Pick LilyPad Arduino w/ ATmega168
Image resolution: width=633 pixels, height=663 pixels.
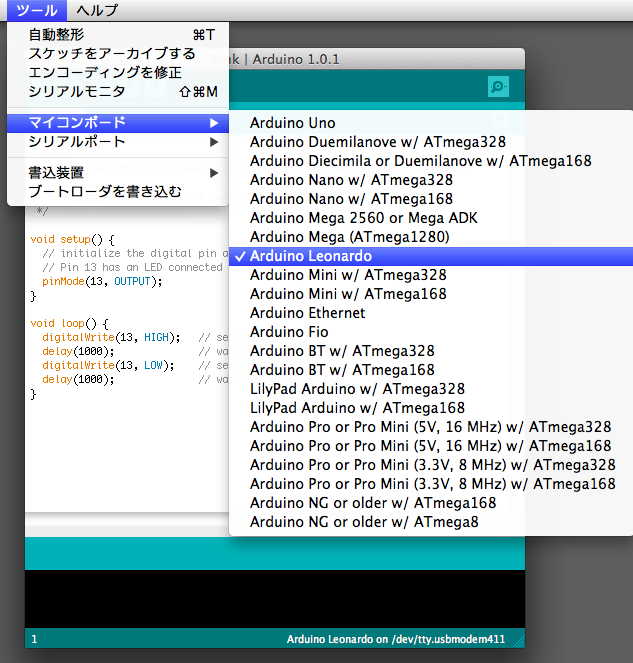[x=431, y=408]
